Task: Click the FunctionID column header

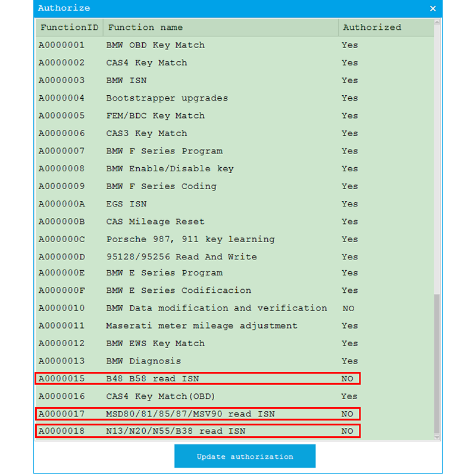Action: [x=70, y=27]
